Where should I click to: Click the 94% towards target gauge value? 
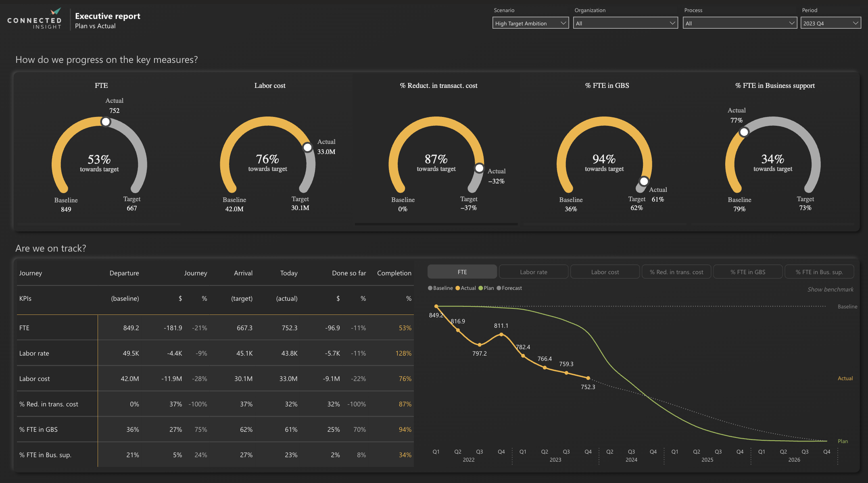604,159
